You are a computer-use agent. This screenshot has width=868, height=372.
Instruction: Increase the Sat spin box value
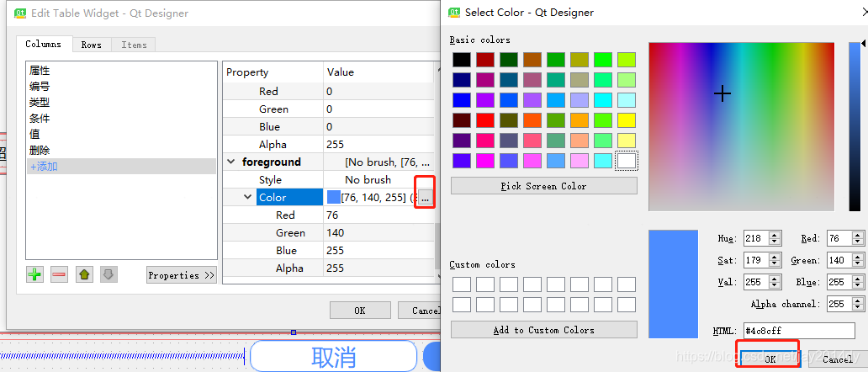(775, 257)
